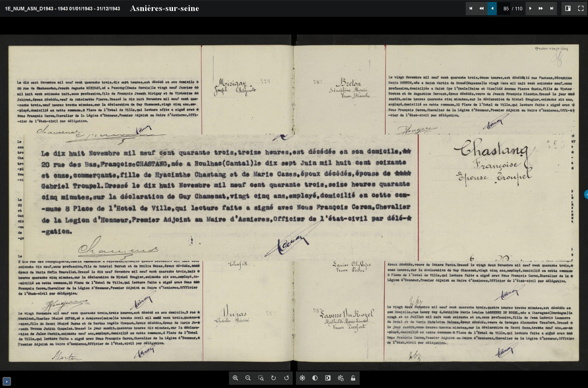Go to the next page
Image resolution: width=588 pixels, height=388 pixels.
point(530,9)
